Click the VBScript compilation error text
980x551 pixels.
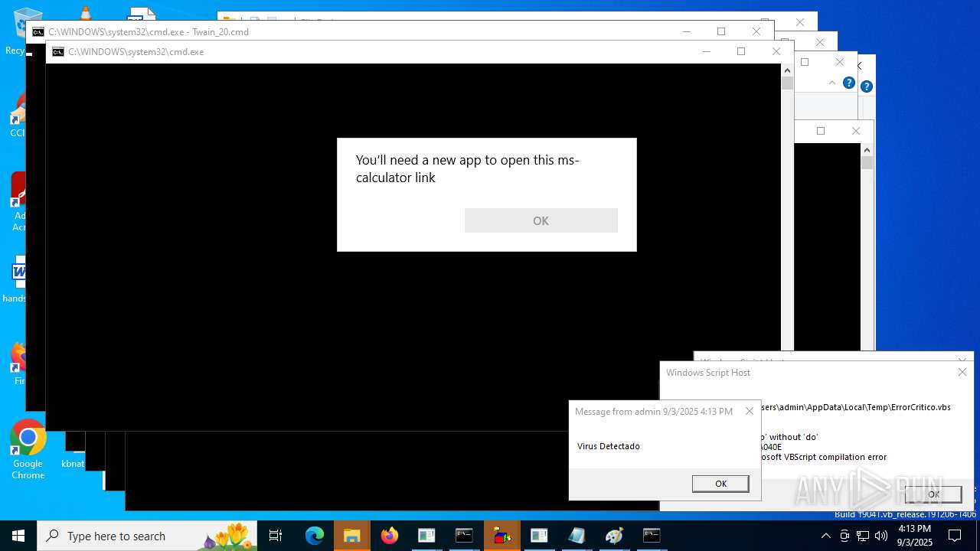pyautogui.click(x=823, y=457)
